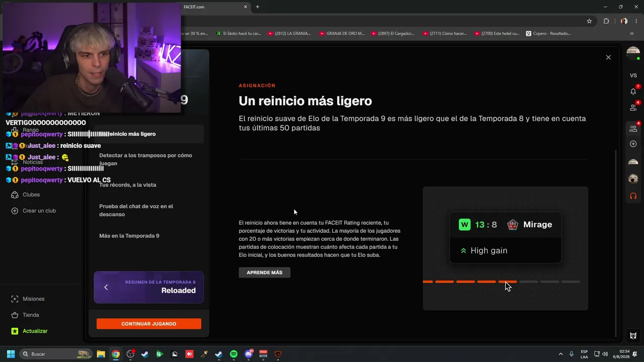Open the FACEIT icon at sidebar bottom
This screenshot has height=362, width=644.
point(633,336)
